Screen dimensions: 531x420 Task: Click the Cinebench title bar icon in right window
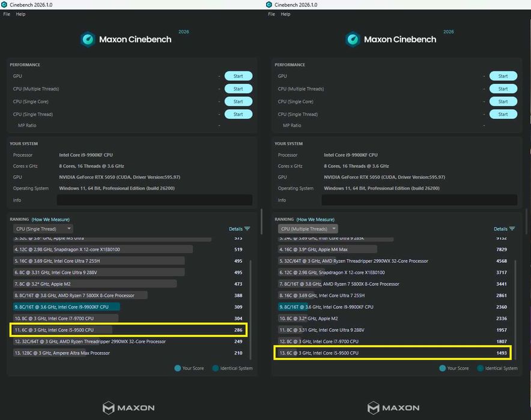pos(269,4)
